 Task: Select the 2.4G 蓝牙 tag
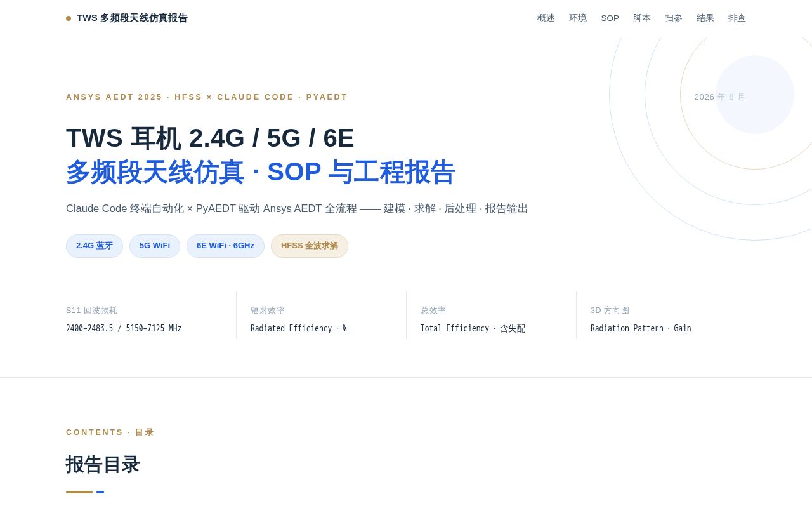point(95,246)
